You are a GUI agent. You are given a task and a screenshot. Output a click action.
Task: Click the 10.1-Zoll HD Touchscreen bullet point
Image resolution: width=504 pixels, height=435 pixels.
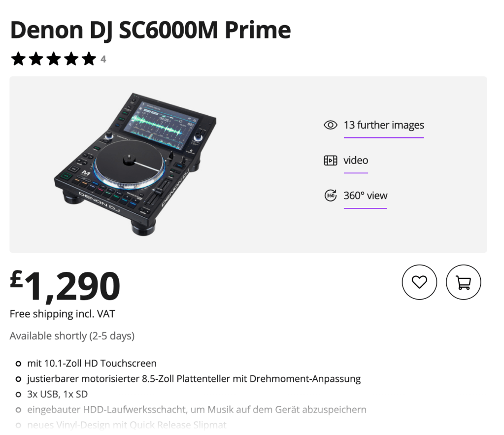[x=92, y=364]
